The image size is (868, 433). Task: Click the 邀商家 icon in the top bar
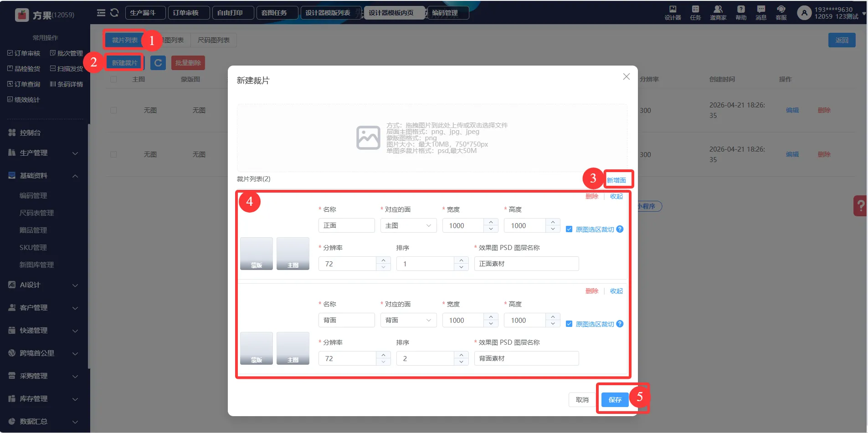718,13
